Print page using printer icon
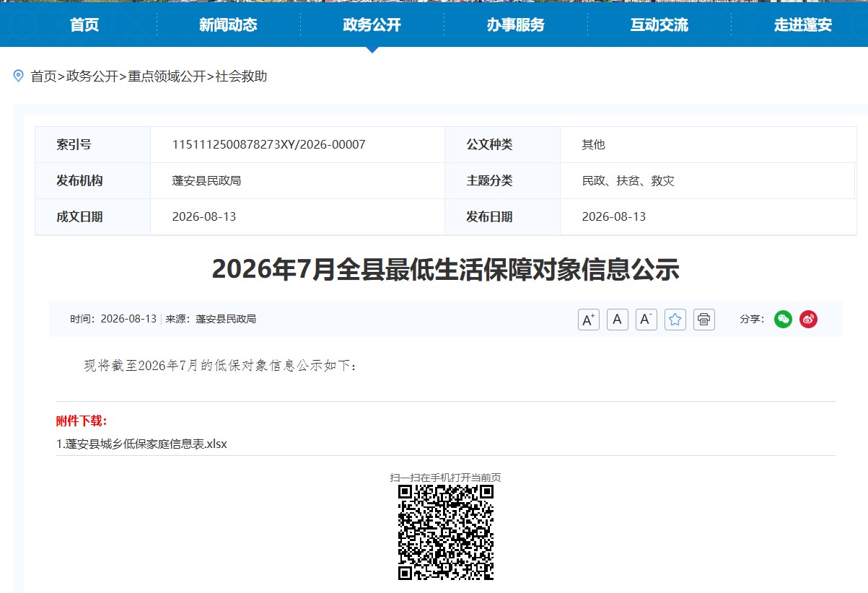The height and width of the screenshot is (593, 868). (x=704, y=319)
